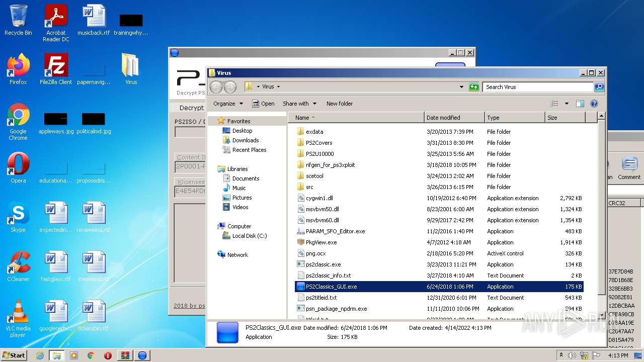Click PS2Classics blue icon in taskbar

(142, 355)
